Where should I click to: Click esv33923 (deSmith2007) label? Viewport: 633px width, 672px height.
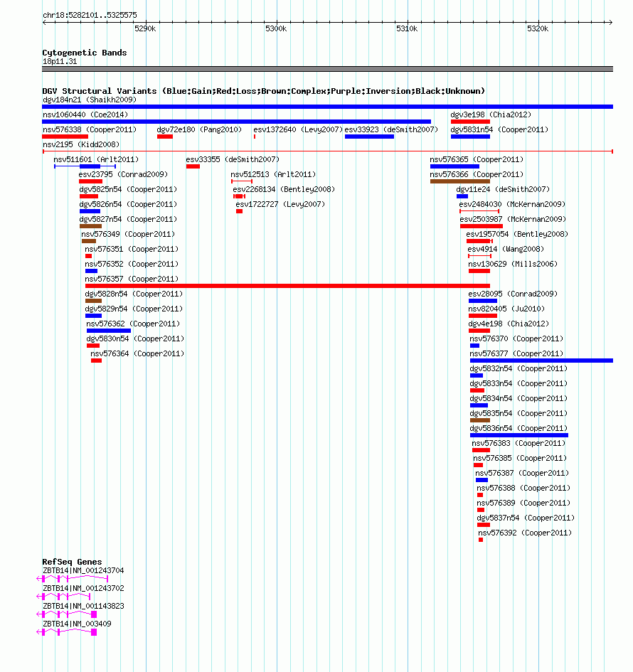391,130
